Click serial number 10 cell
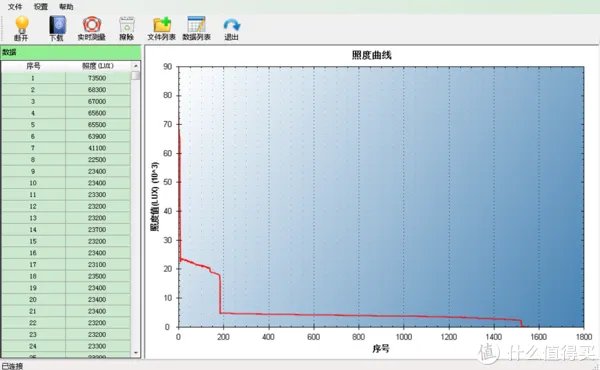Screen dimensions: 600x370 33,183
